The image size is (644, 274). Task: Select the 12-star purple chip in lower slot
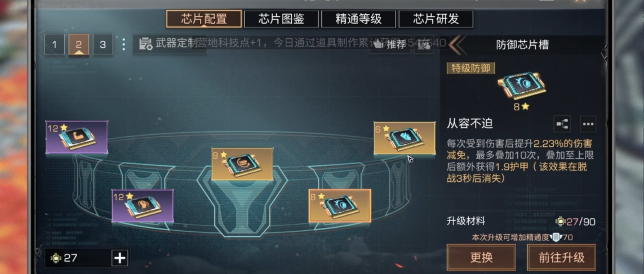(143, 206)
